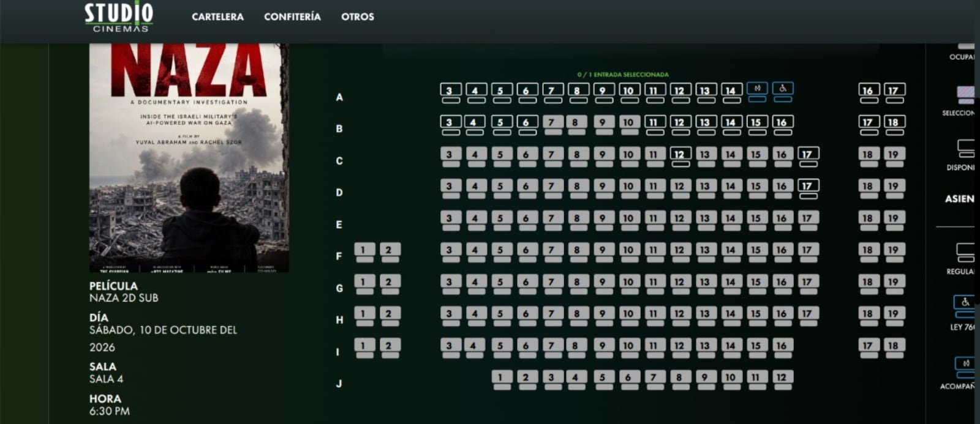This screenshot has width=980, height=424.
Task: Select seat 11 in row B
Action: point(655,125)
